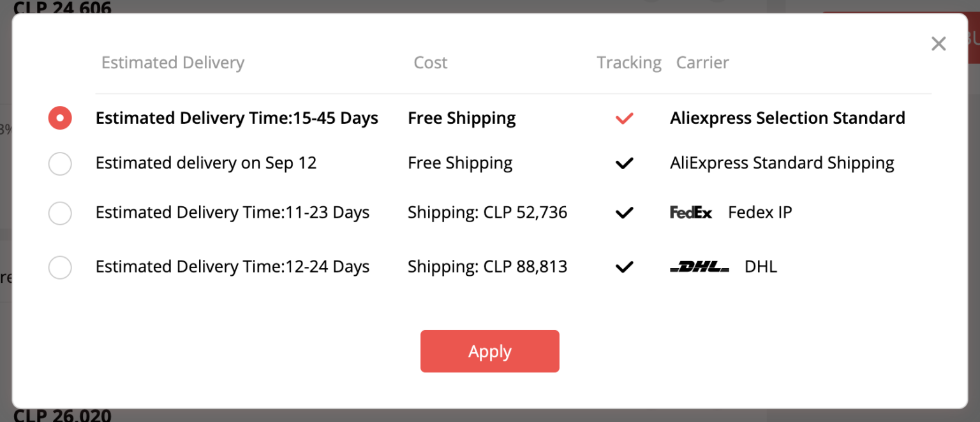Apply the chosen shipping method
The width and height of the screenshot is (980, 422).
point(489,351)
